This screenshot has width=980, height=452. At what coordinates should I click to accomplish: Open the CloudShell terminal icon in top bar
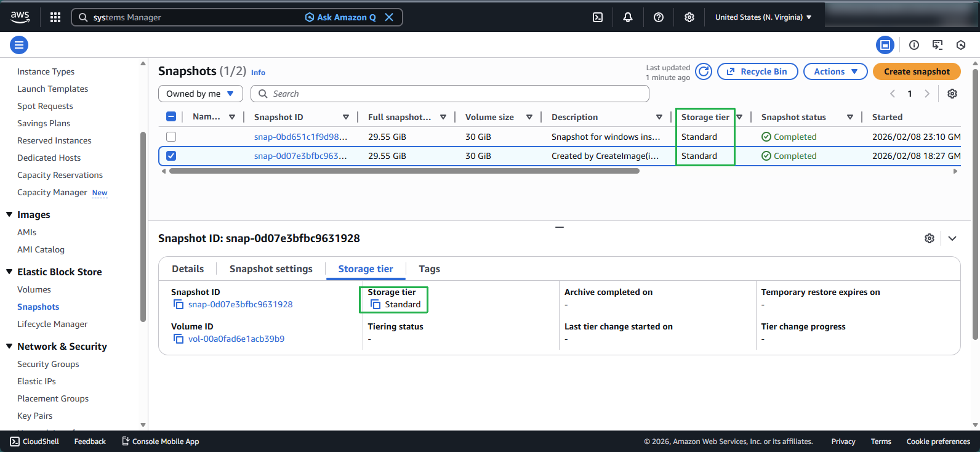click(598, 17)
